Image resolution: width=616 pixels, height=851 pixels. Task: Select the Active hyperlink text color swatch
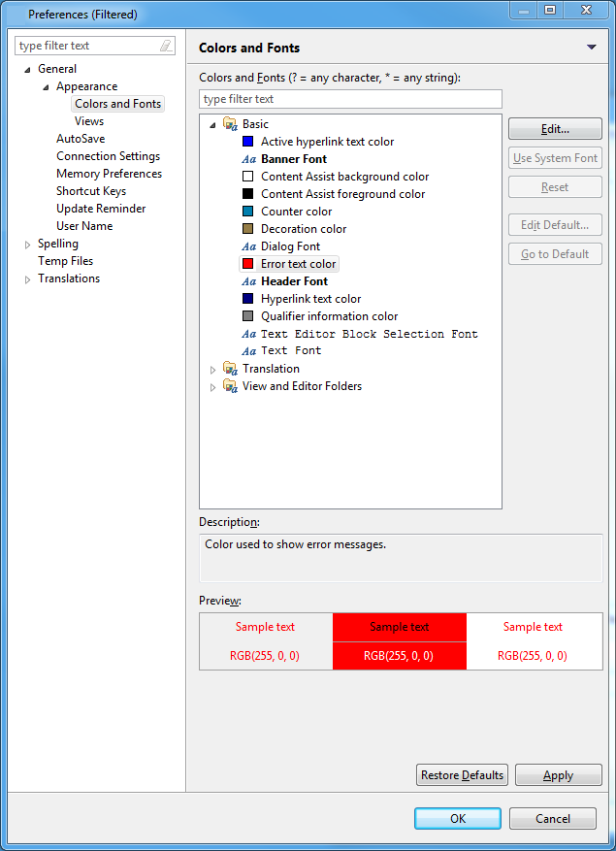coord(247,142)
